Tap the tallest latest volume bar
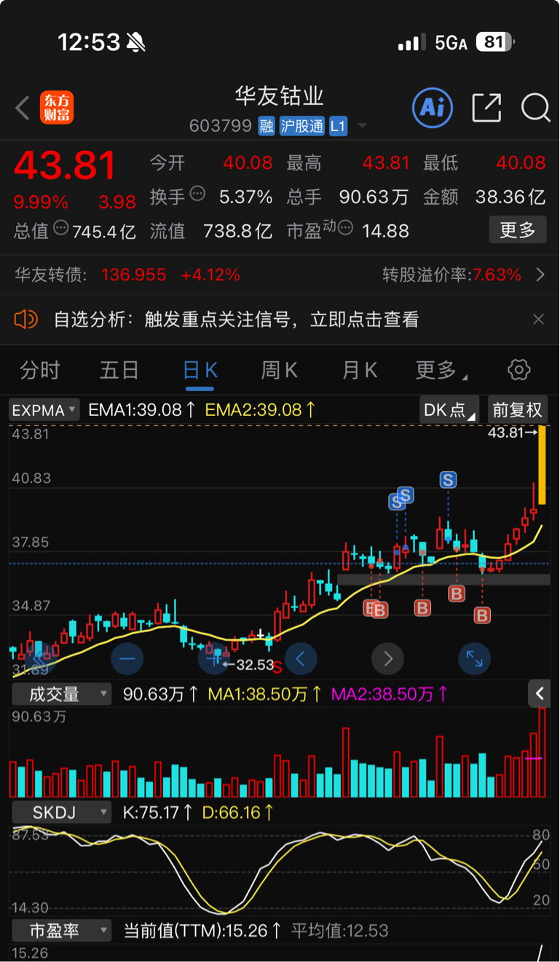The height and width of the screenshot is (962, 560). point(542,752)
